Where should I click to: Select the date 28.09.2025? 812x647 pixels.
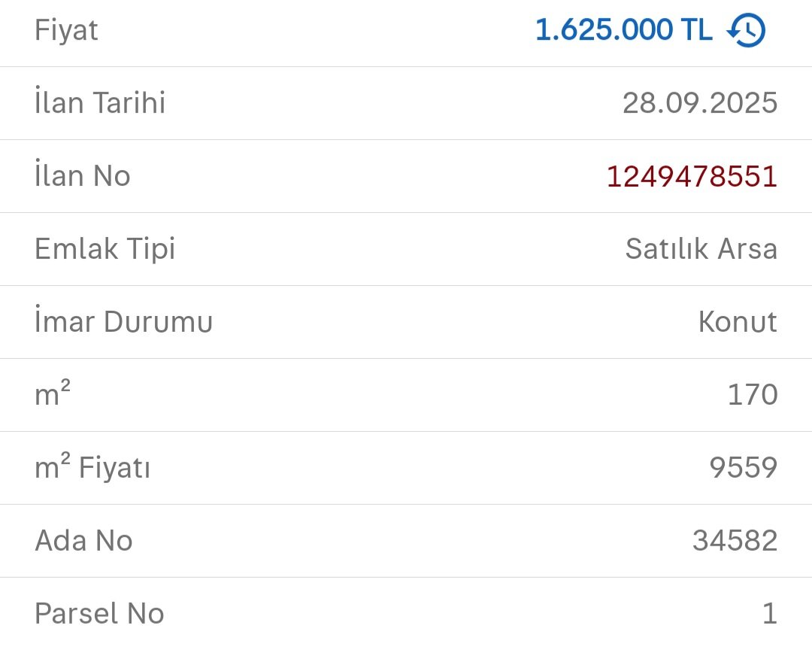[699, 103]
